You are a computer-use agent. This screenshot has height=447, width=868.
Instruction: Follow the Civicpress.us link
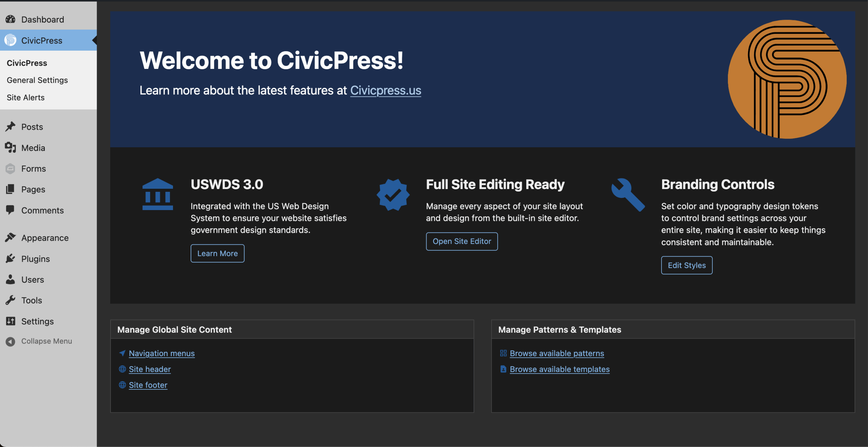pyautogui.click(x=386, y=90)
